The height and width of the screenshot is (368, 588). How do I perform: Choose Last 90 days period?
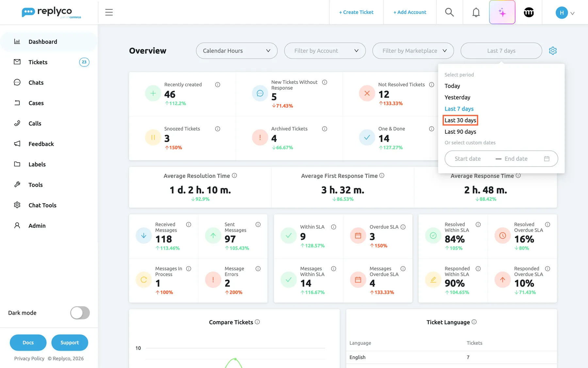point(460,132)
